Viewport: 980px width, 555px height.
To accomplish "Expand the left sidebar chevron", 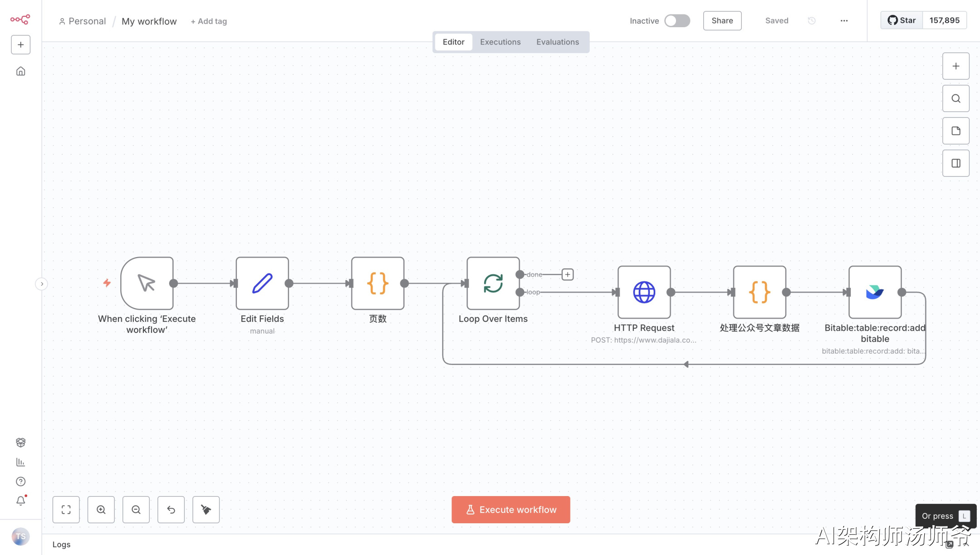I will click(42, 284).
